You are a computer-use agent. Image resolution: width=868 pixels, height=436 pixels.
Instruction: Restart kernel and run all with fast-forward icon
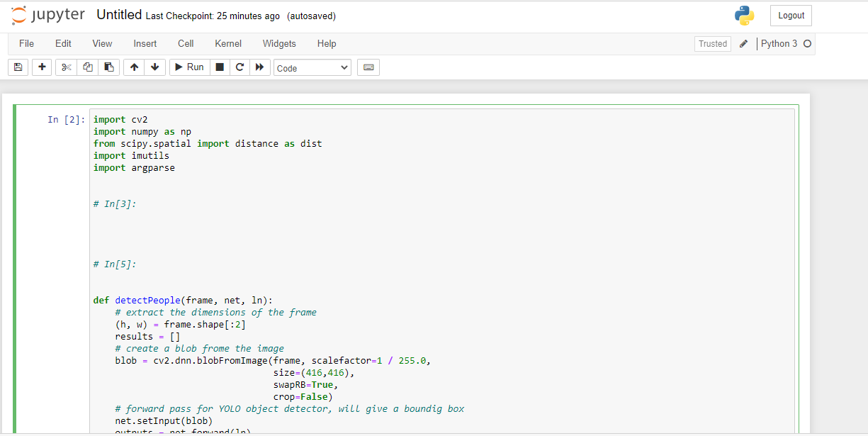coord(261,67)
